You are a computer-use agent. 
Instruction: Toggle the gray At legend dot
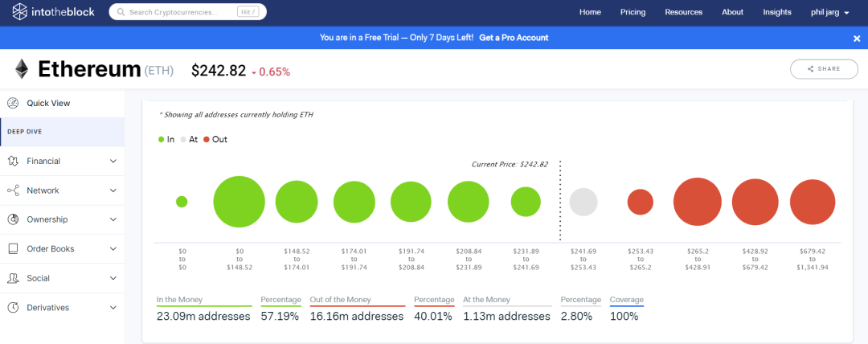coord(182,140)
